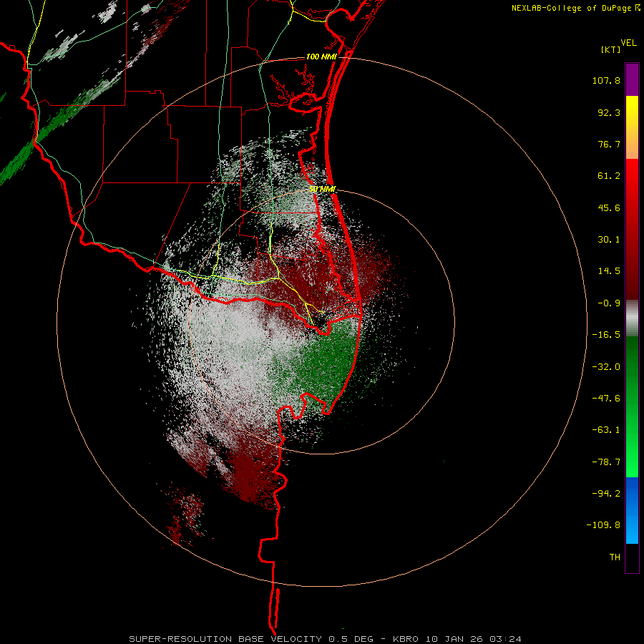Image resolution: width=644 pixels, height=644 pixels.
Task: Click the KBRO station identifier in the caption
Action: [x=406, y=639]
